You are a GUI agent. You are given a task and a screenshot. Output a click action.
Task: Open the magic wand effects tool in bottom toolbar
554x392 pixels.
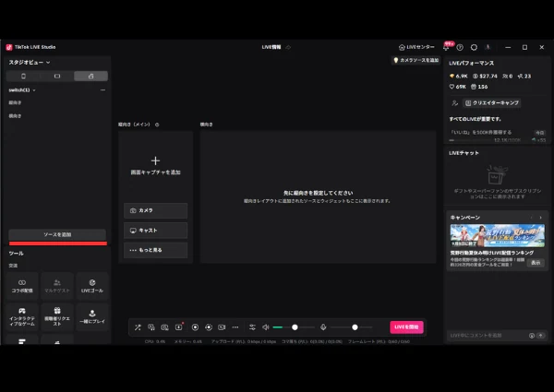138,327
